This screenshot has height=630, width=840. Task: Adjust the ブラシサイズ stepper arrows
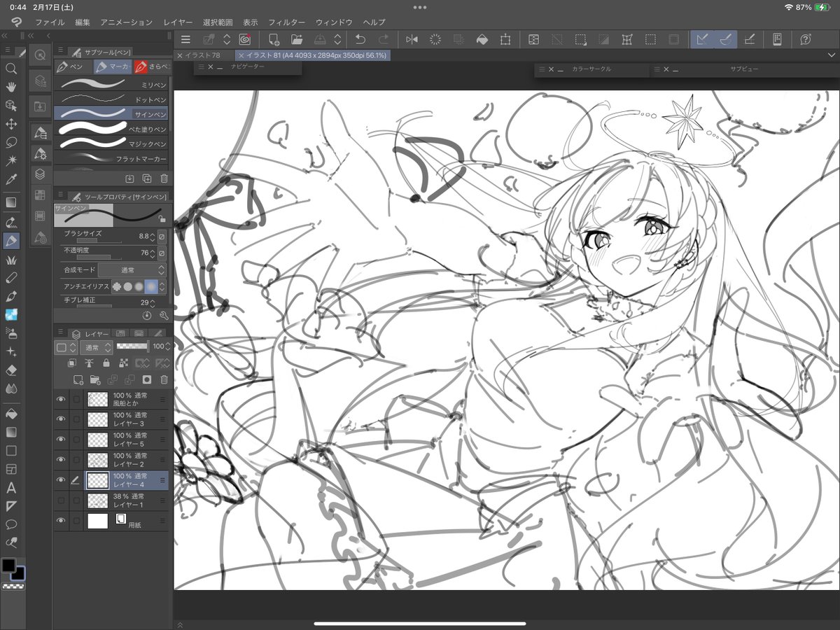coord(154,236)
